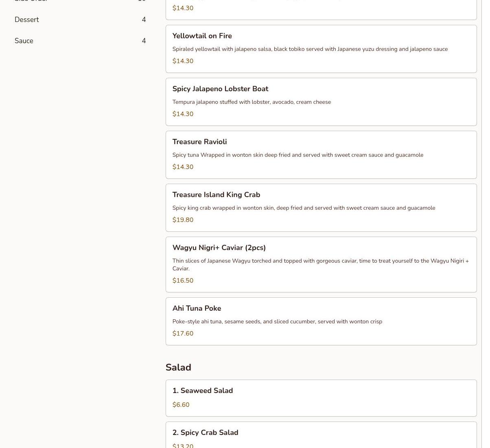Click the item count beside Sauce
This screenshot has width=490, height=448.
pyautogui.click(x=144, y=41)
